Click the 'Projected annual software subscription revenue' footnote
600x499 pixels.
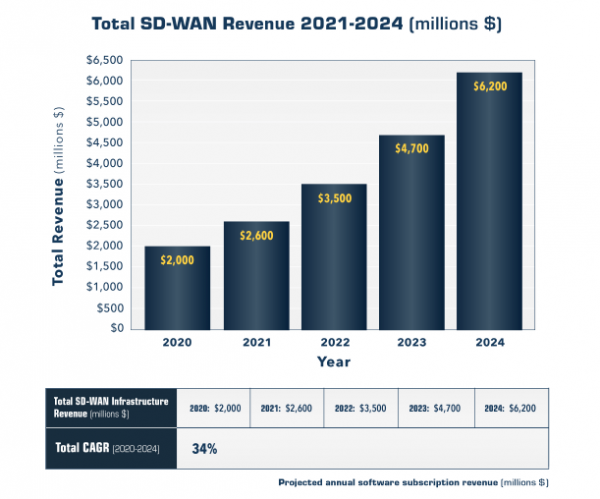pyautogui.click(x=413, y=483)
